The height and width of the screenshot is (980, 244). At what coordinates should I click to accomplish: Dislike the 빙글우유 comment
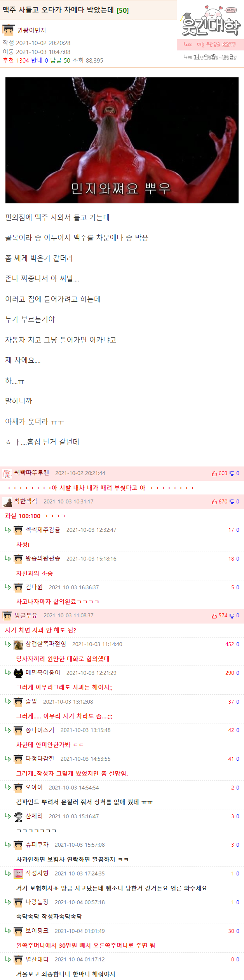232,615
